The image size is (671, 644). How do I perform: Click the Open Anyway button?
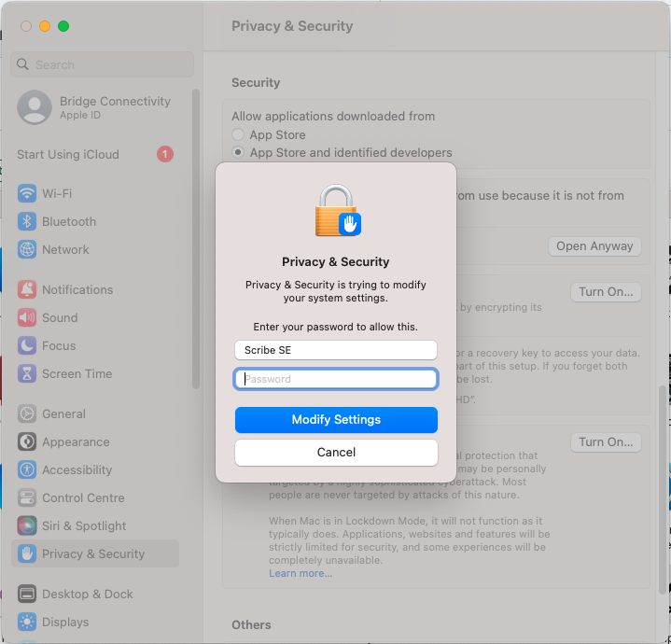(594, 246)
